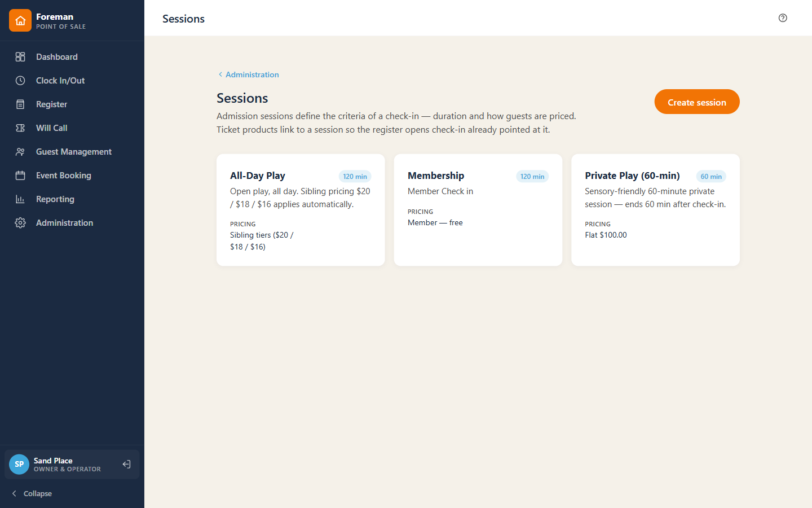The height and width of the screenshot is (508, 812).
Task: Click the Sibling tiers pricing text
Action: [x=262, y=241]
